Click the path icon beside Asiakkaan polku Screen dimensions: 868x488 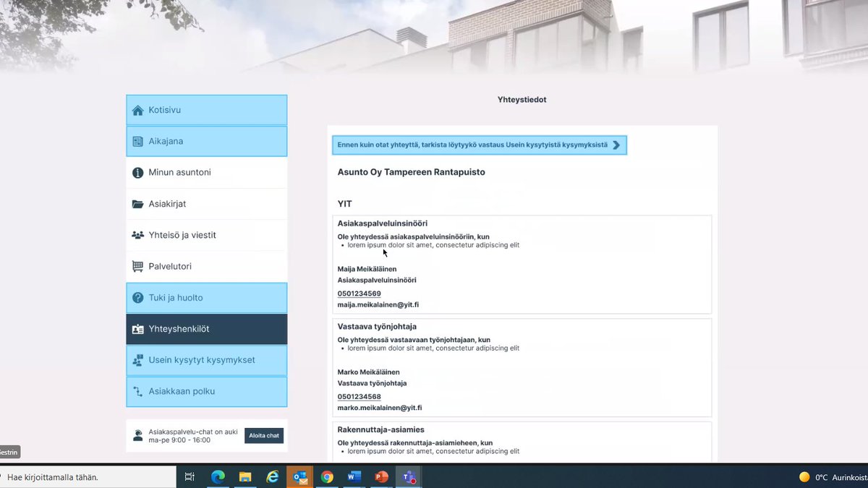point(137,391)
